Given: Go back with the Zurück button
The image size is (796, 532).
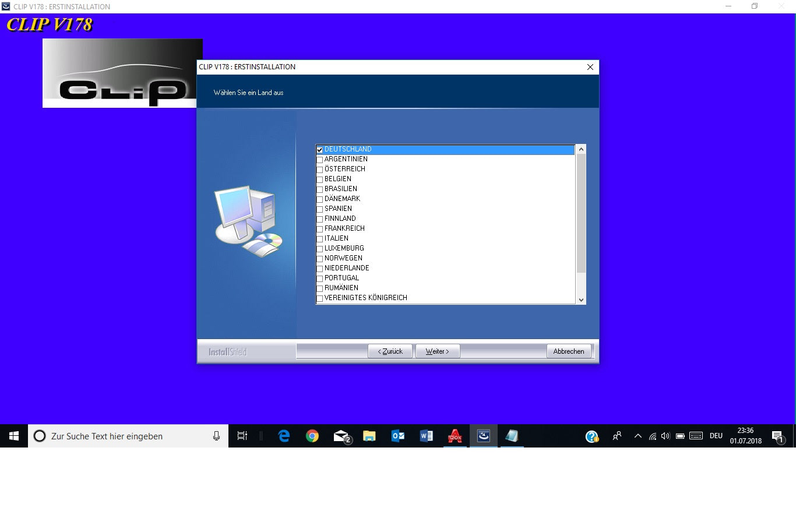Looking at the screenshot, I should 390,351.
